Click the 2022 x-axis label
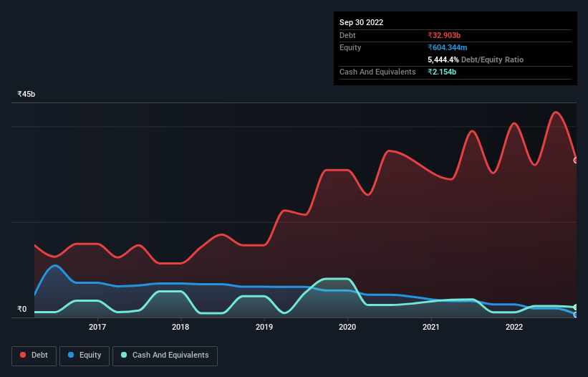 tap(514, 327)
